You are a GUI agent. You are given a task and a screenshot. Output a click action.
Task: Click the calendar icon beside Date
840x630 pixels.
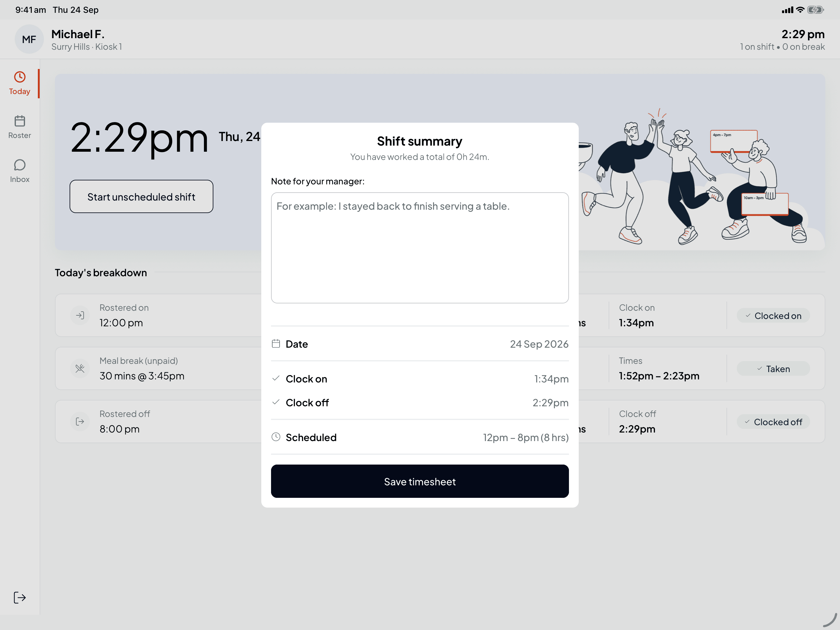click(276, 344)
